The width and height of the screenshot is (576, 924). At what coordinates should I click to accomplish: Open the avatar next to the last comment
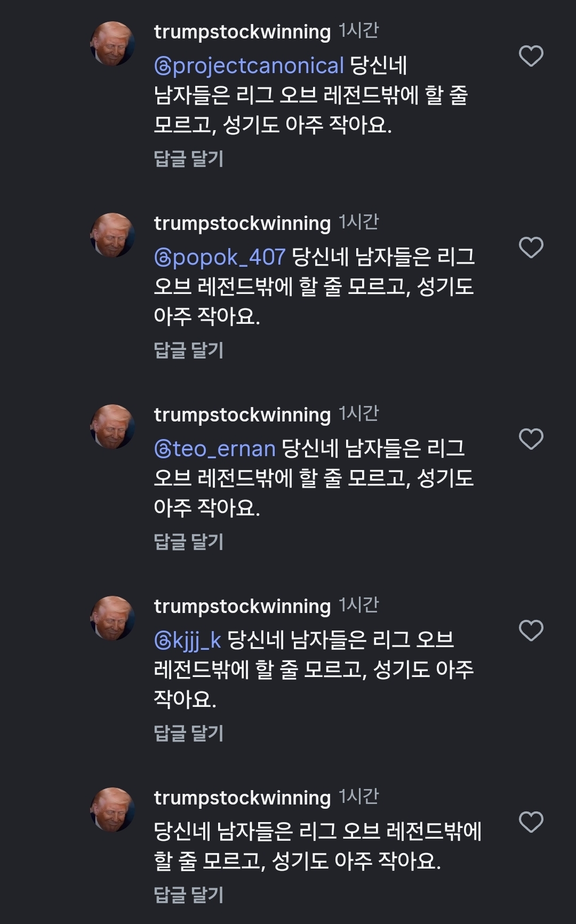112,810
